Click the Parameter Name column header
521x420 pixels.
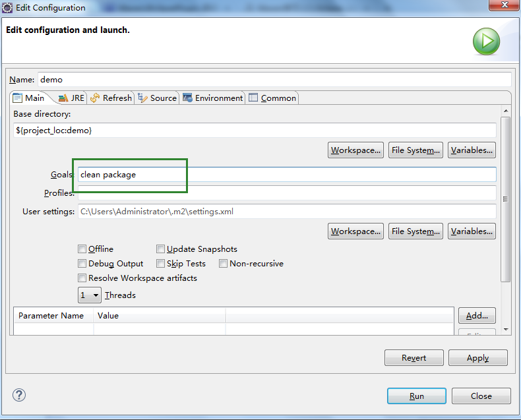[x=54, y=316]
